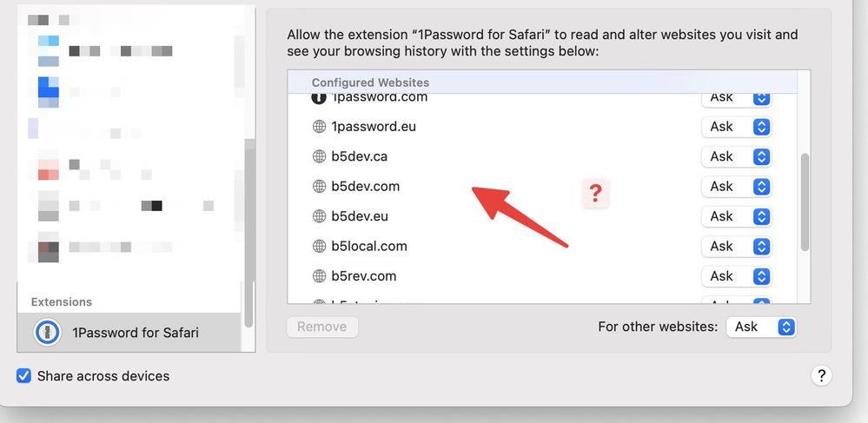Screen dimensions: 868x423
Task: Change the b5rev.com permission dropdown
Action: click(x=736, y=276)
